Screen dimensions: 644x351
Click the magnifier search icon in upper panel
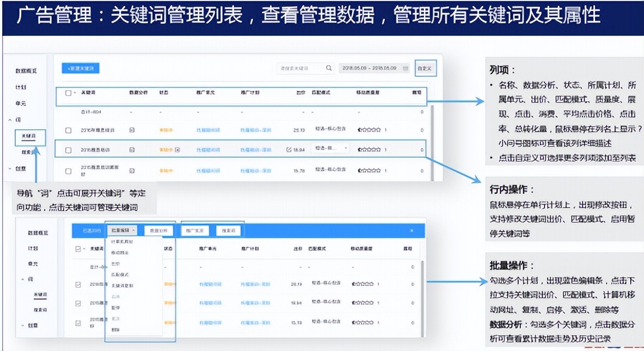pos(329,68)
